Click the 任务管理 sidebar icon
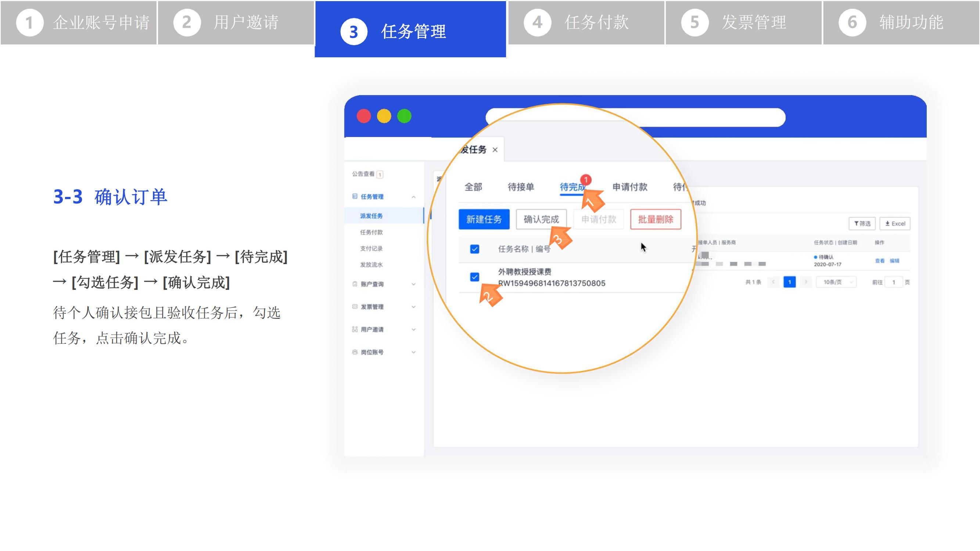 355,196
